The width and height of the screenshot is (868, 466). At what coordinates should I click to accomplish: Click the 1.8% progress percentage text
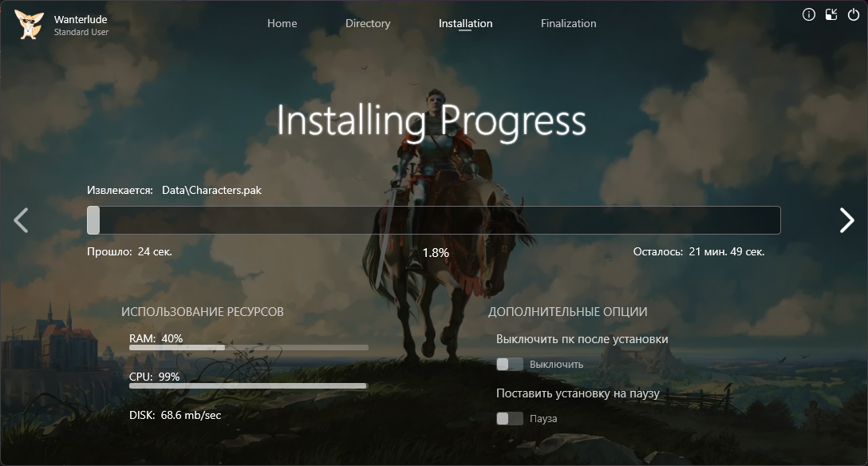click(436, 252)
